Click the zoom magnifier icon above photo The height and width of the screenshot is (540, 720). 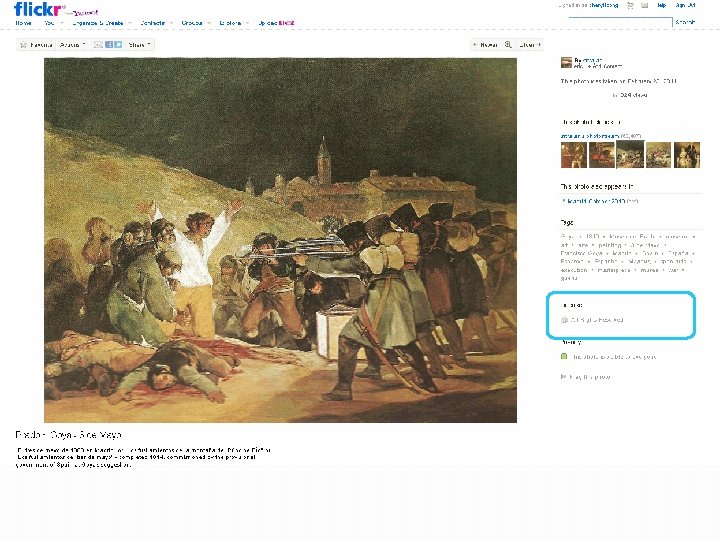tap(508, 45)
